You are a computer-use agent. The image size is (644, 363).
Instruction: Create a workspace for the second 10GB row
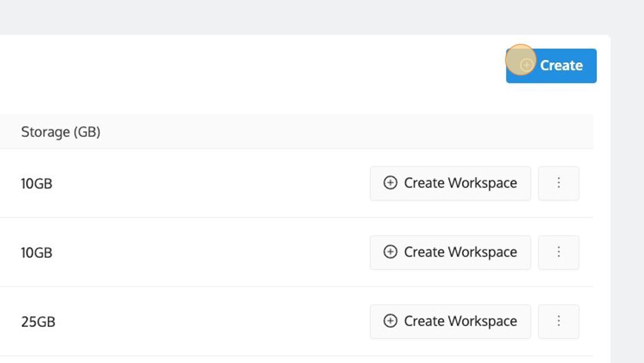pyautogui.click(x=450, y=253)
